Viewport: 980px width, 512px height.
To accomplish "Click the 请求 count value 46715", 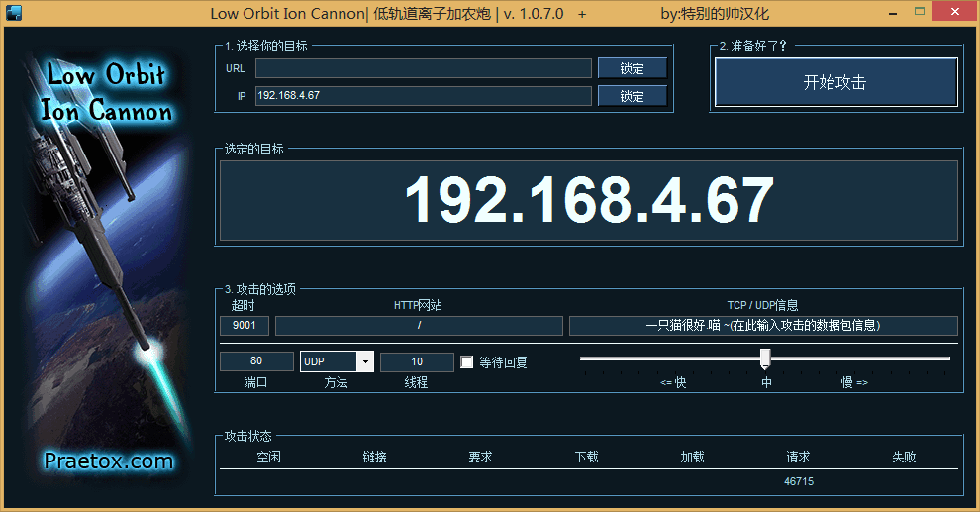I will pos(799,481).
